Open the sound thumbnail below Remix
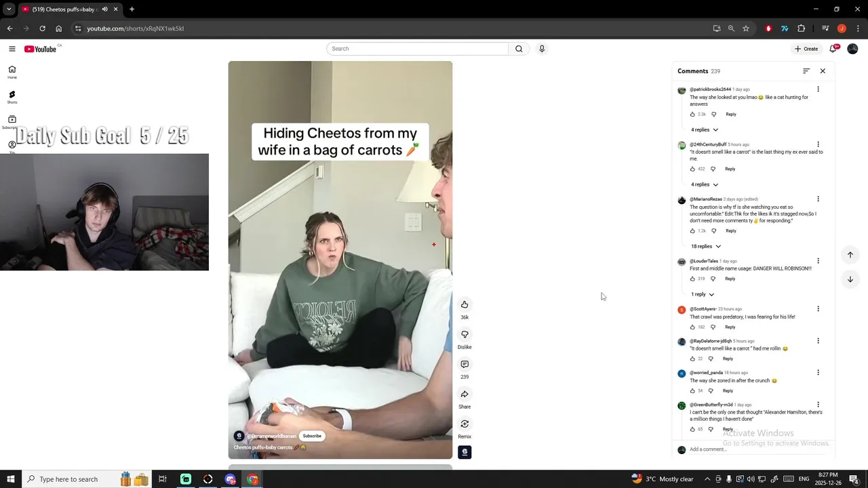The width and height of the screenshot is (868, 488). (x=465, y=452)
